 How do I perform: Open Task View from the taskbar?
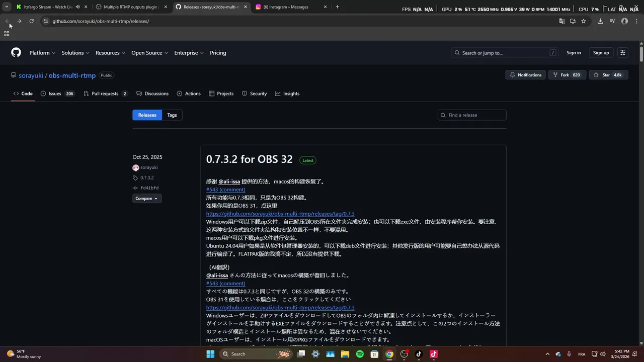pyautogui.click(x=301, y=354)
